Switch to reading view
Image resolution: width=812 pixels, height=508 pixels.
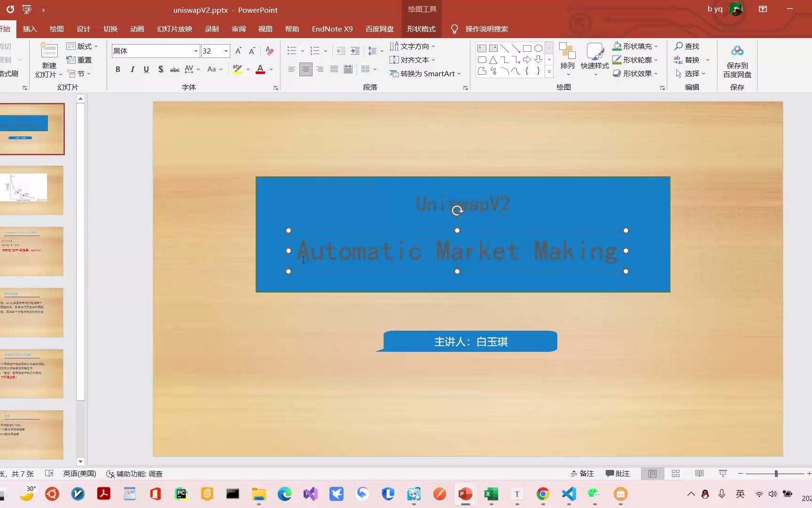tap(699, 474)
